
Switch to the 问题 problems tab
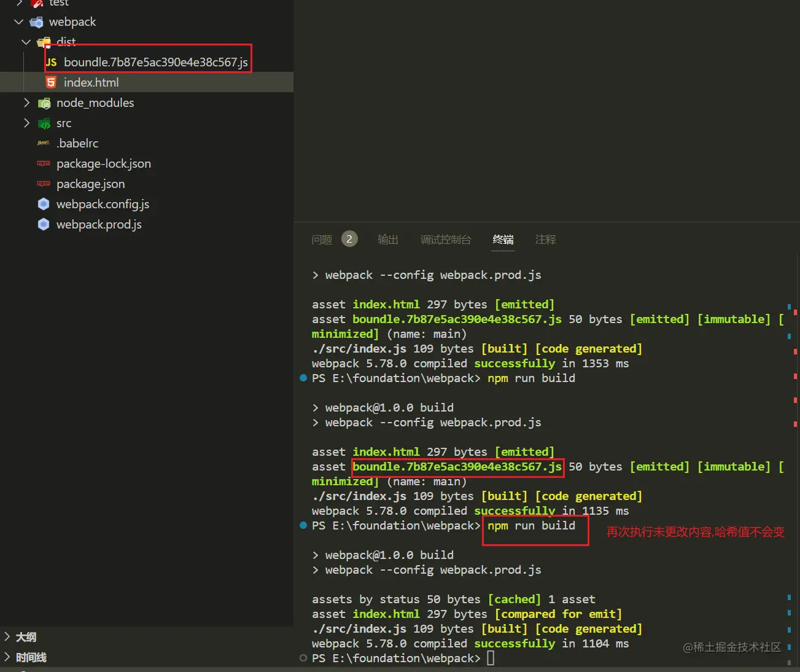322,240
